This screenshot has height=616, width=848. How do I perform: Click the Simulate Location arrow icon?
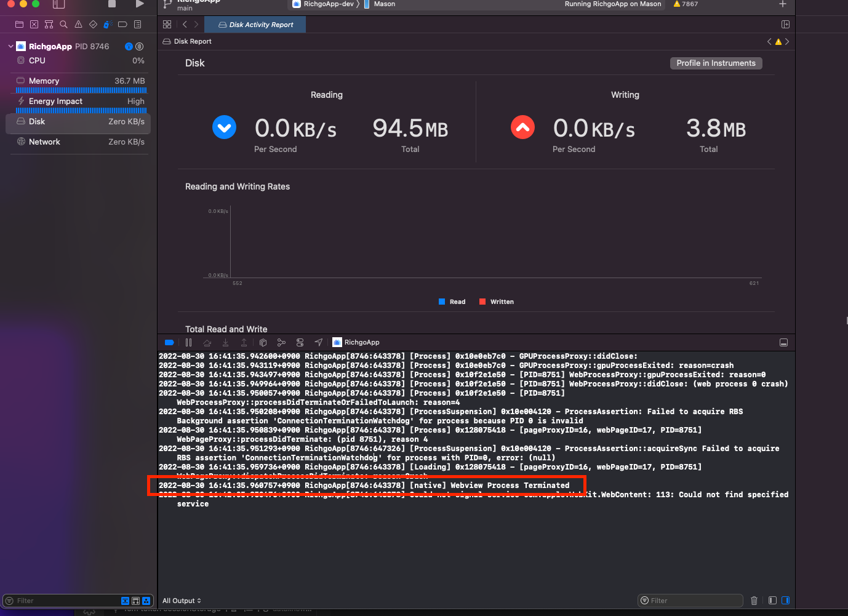pyautogui.click(x=318, y=343)
